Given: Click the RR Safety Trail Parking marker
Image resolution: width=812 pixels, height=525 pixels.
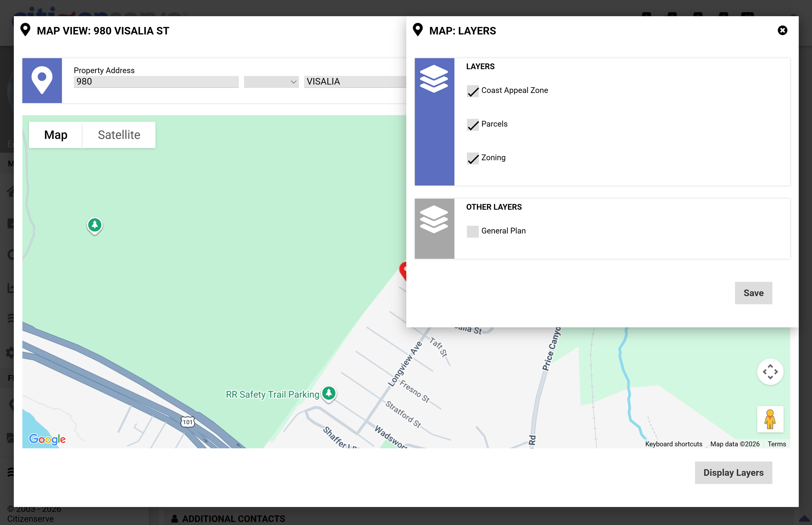Looking at the screenshot, I should pyautogui.click(x=329, y=393).
